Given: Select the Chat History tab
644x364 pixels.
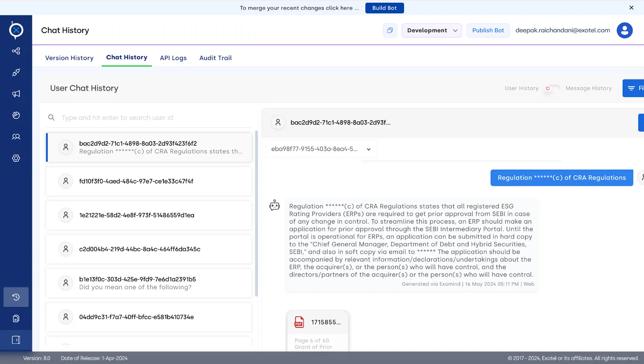Looking at the screenshot, I should (x=127, y=58).
